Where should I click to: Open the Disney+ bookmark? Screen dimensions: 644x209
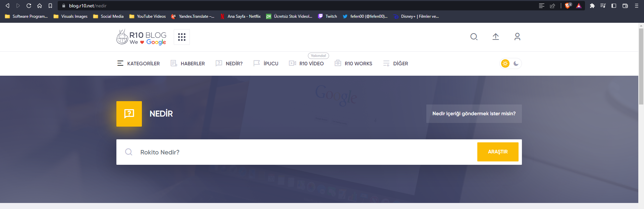[x=416, y=16]
